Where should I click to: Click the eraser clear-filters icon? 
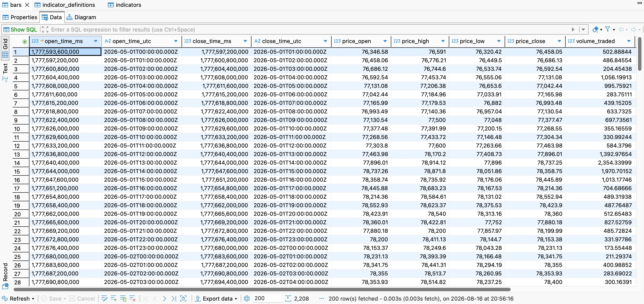595,29
